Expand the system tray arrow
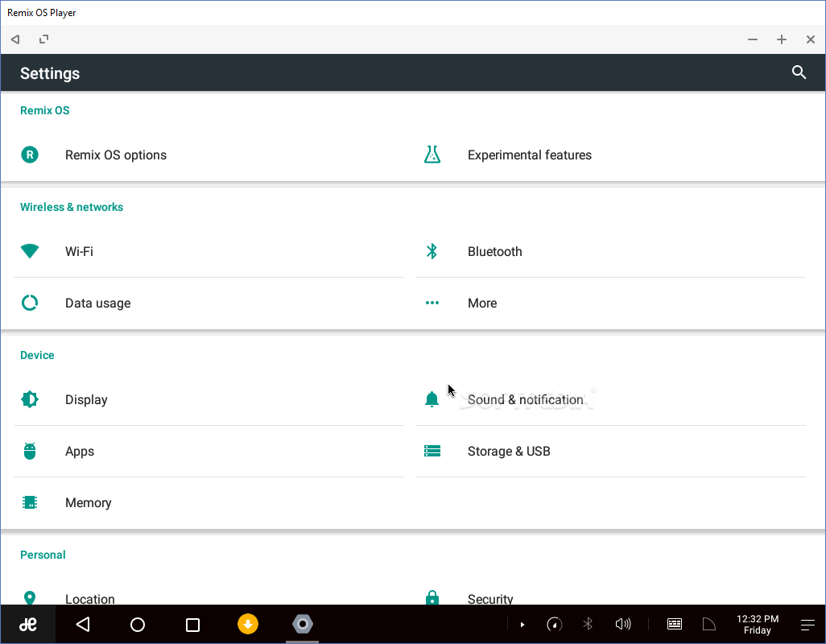 (522, 625)
